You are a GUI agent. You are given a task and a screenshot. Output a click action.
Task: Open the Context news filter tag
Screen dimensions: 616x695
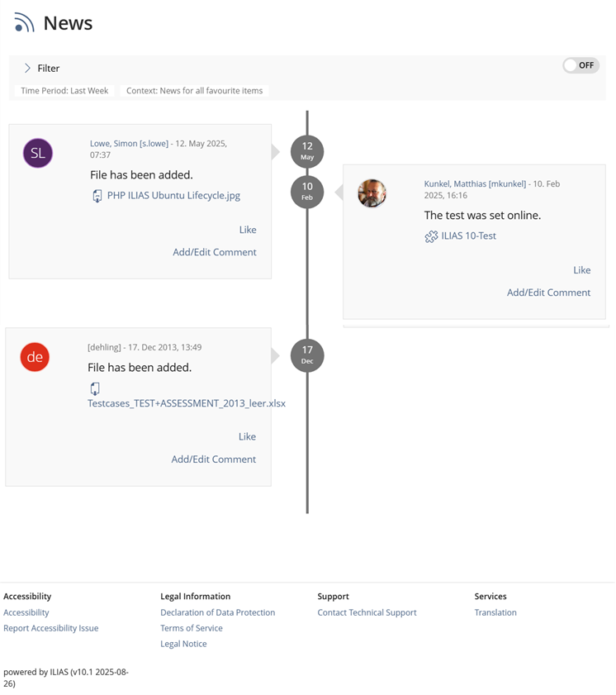[194, 91]
